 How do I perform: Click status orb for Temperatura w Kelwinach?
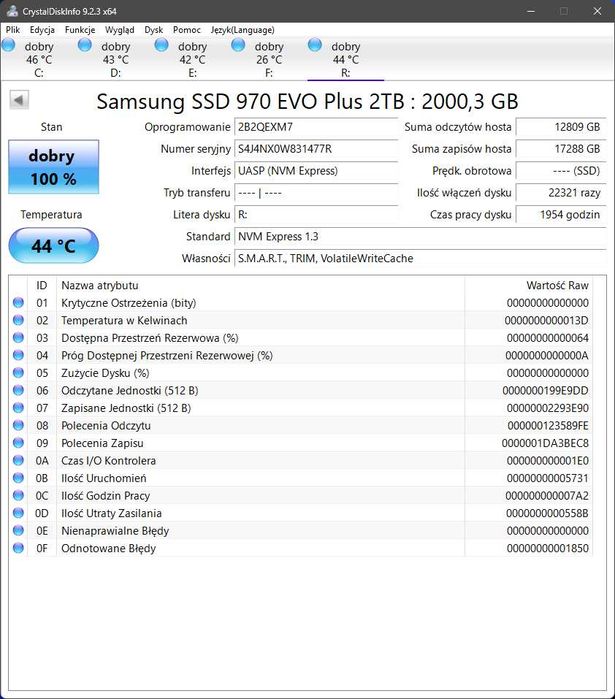click(18, 320)
